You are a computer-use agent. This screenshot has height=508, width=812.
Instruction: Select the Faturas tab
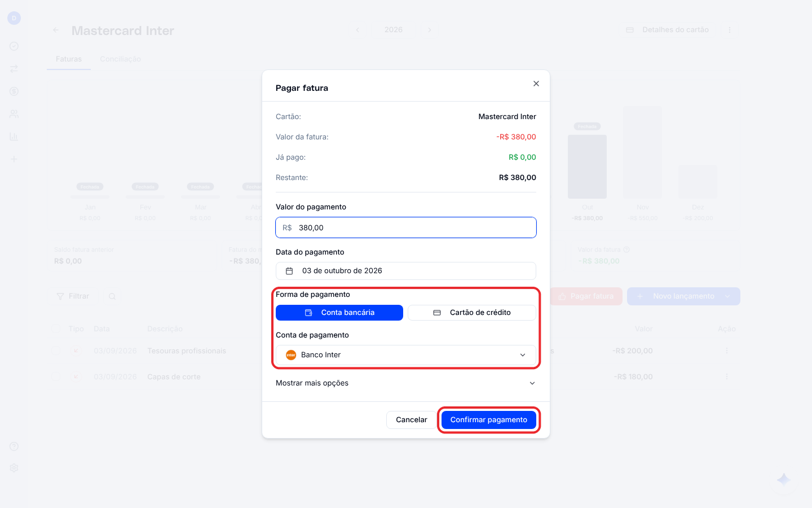pos(69,59)
